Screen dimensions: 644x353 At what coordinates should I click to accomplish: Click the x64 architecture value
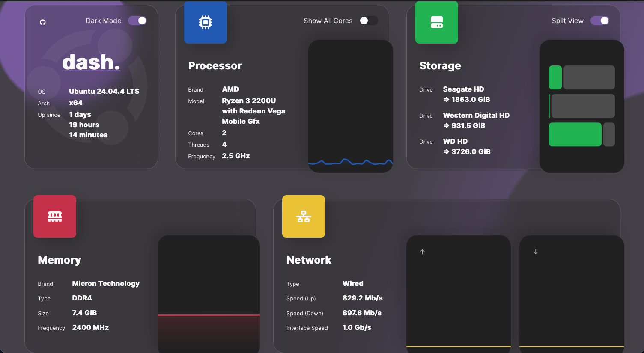[x=76, y=103]
